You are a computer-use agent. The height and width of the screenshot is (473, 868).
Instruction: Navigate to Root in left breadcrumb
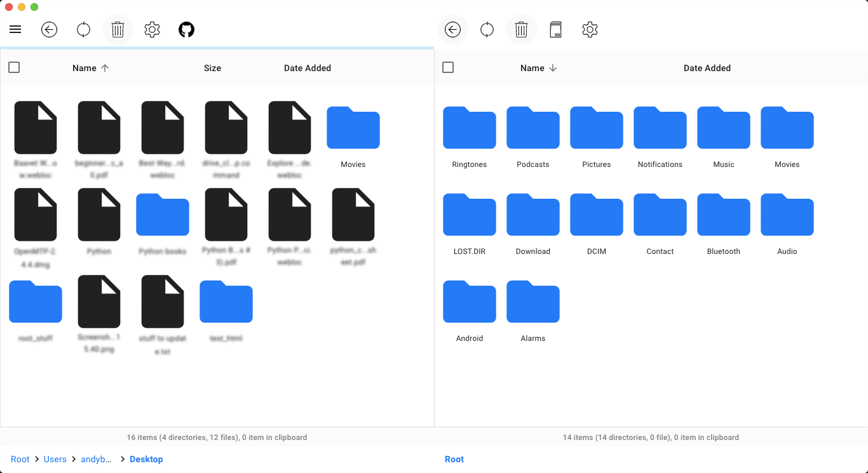click(20, 459)
